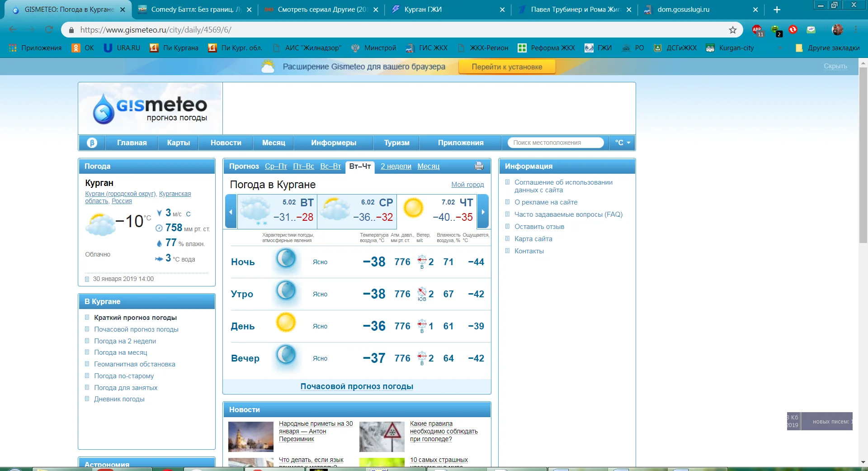Click the beta version icon in navigation bar
The image size is (868, 471).
pos(92,143)
